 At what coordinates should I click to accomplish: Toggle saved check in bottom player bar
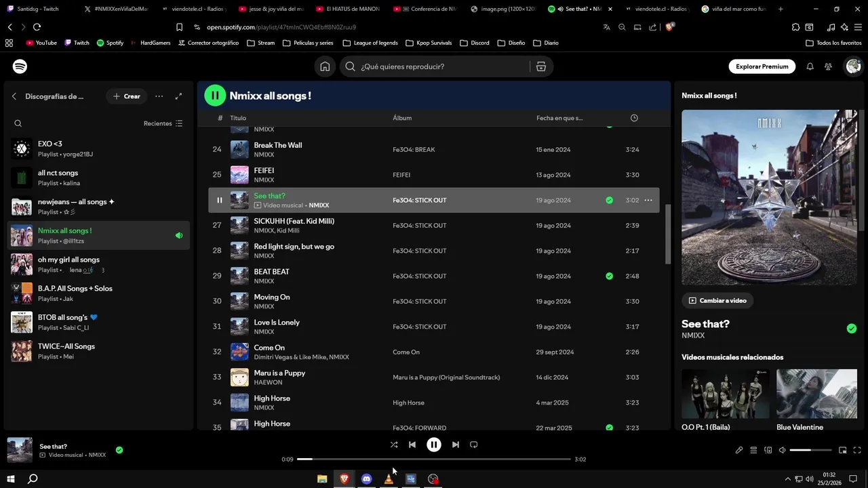(119, 450)
